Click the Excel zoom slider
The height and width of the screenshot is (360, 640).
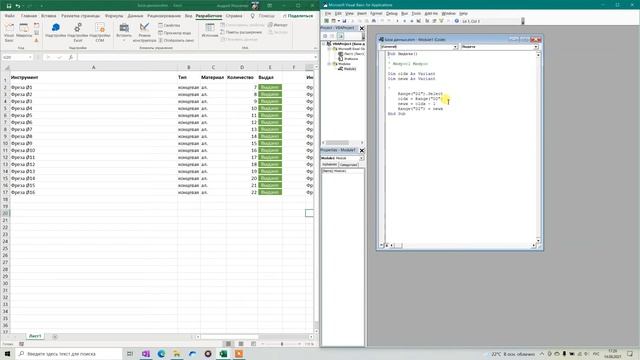coord(282,344)
